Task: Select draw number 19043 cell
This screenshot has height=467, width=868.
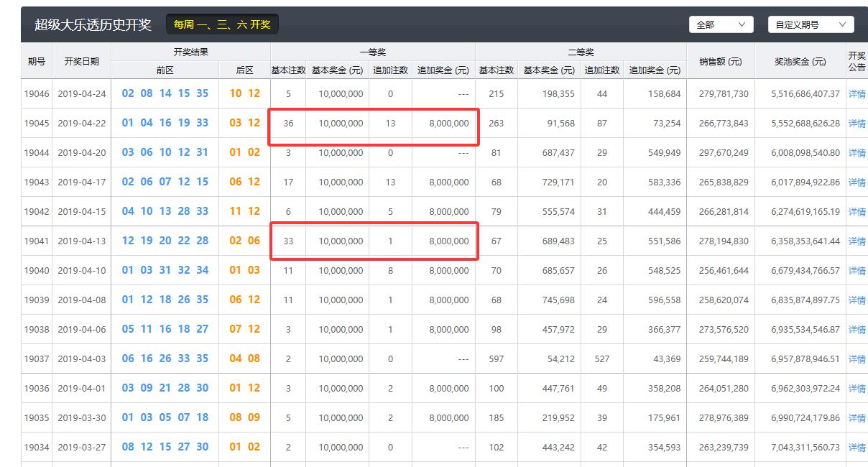Action: tap(37, 182)
